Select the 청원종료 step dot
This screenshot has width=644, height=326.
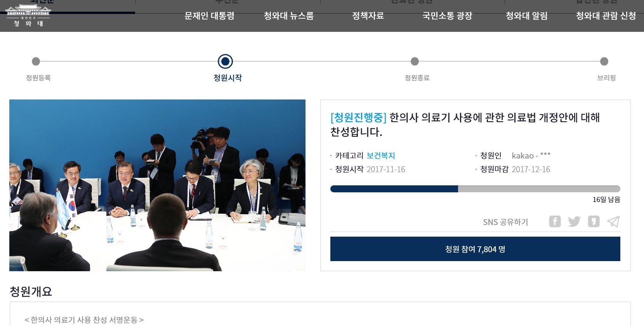pos(415,61)
